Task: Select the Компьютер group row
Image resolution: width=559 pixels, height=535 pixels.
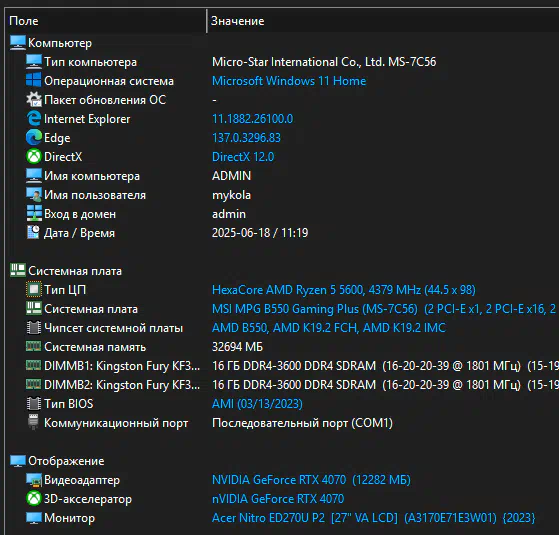Action: [x=60, y=43]
